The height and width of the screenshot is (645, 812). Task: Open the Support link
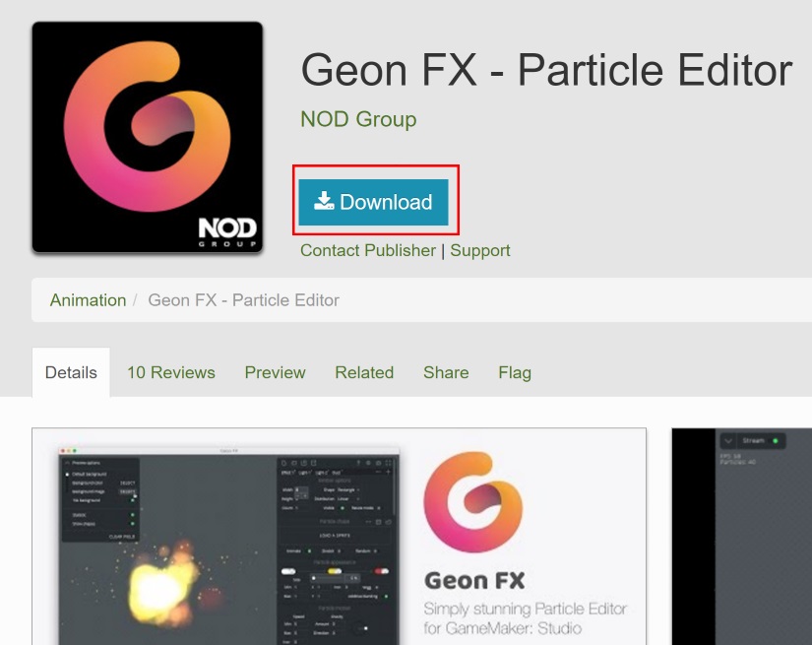[480, 250]
